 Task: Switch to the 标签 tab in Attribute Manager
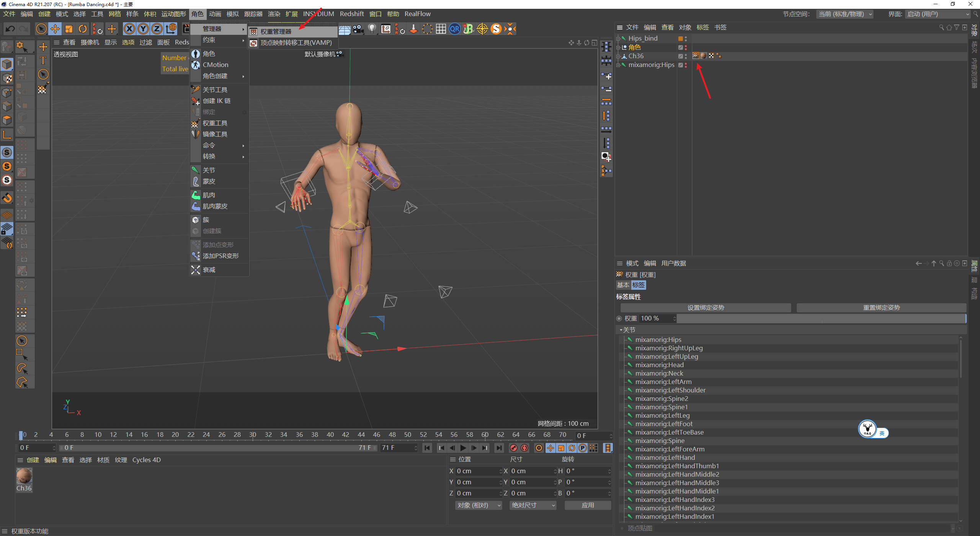[x=638, y=285]
